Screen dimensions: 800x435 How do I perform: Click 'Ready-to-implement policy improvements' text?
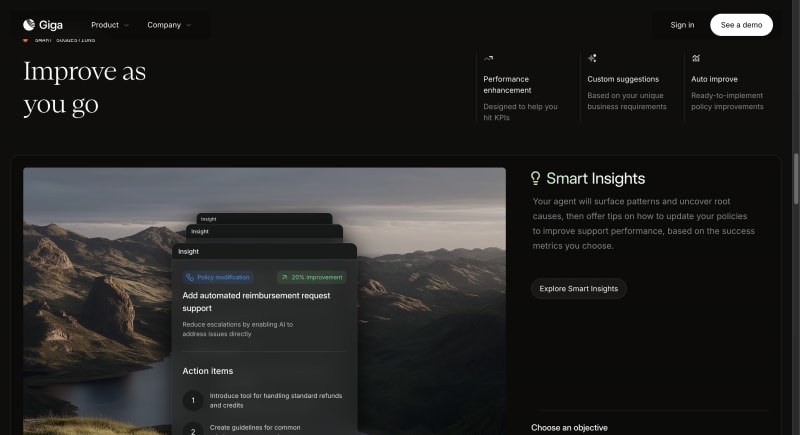coord(727,101)
